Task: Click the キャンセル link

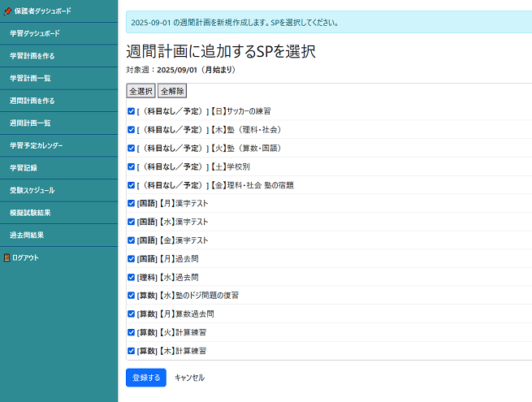Action: click(x=189, y=378)
